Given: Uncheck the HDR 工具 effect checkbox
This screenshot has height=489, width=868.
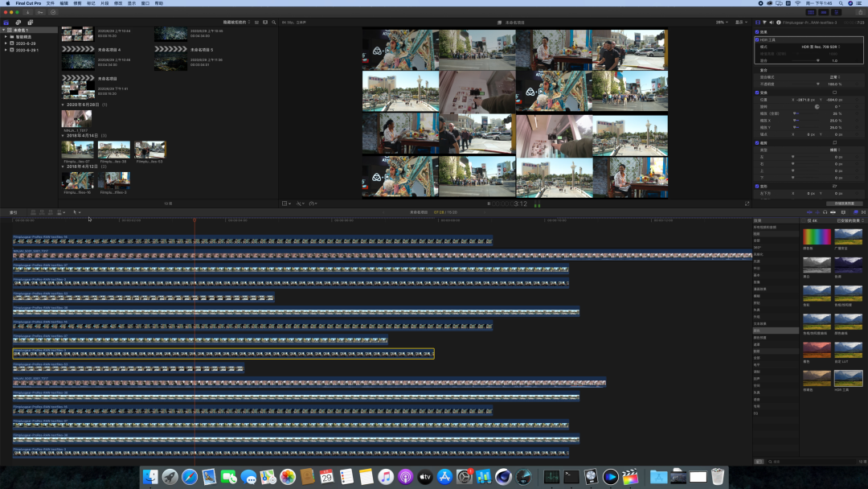Looking at the screenshot, I should click(x=757, y=40).
